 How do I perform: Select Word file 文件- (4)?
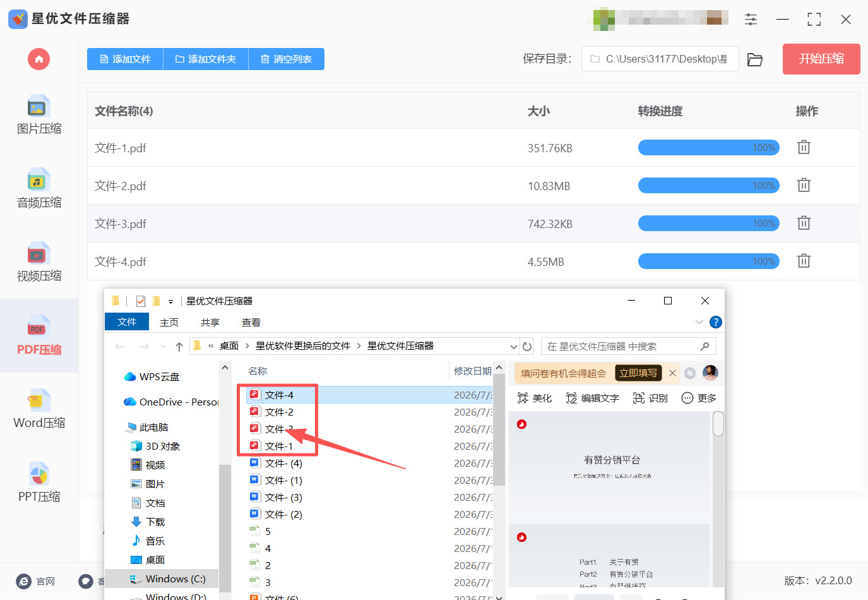(276, 463)
